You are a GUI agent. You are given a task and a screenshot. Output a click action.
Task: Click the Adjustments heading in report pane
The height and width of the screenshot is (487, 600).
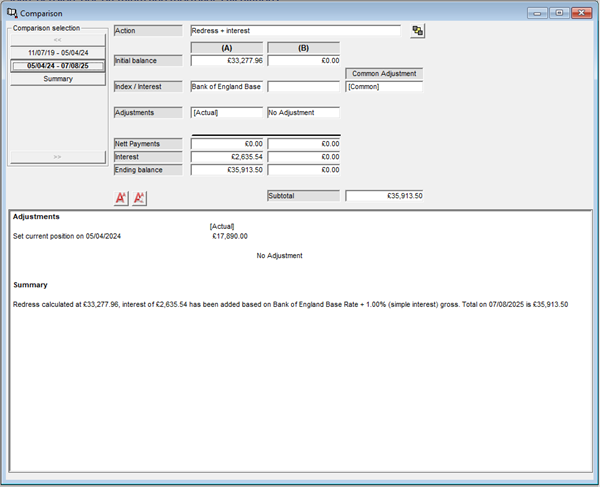click(x=36, y=217)
